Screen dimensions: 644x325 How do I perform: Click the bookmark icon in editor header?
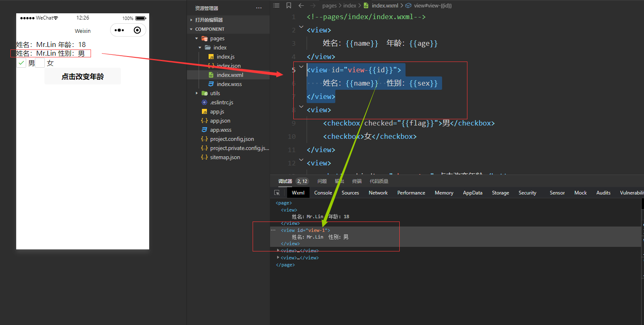[x=289, y=5]
